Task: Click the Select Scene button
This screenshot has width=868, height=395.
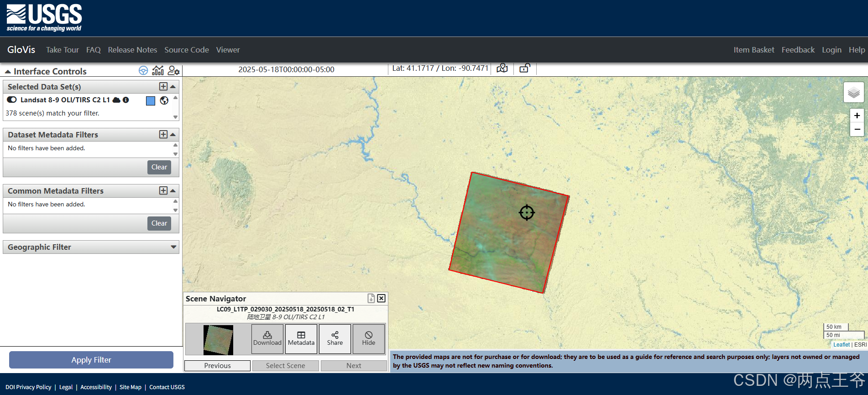Action: tap(286, 366)
